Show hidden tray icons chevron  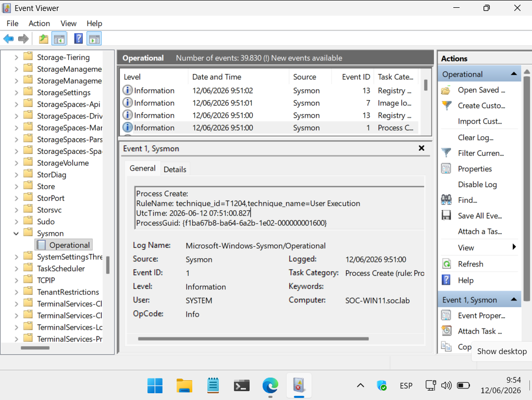coord(361,385)
